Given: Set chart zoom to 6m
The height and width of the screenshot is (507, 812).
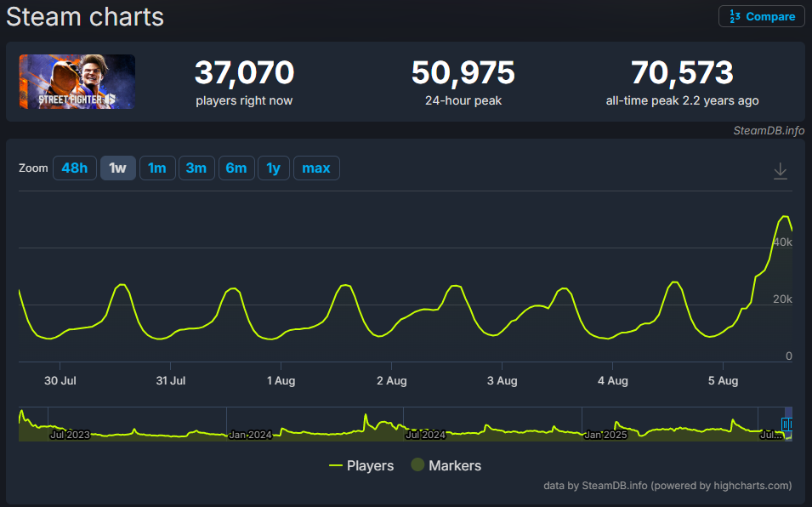Looking at the screenshot, I should click(236, 168).
